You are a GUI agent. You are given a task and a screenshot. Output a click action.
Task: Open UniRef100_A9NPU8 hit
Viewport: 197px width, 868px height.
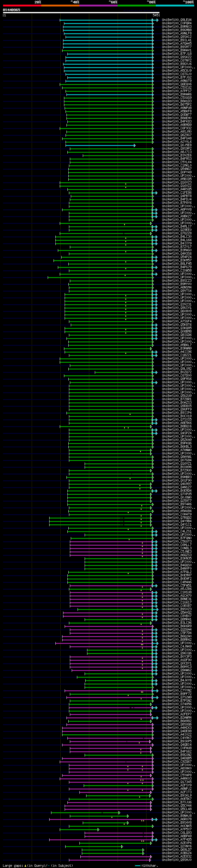(177, 108)
